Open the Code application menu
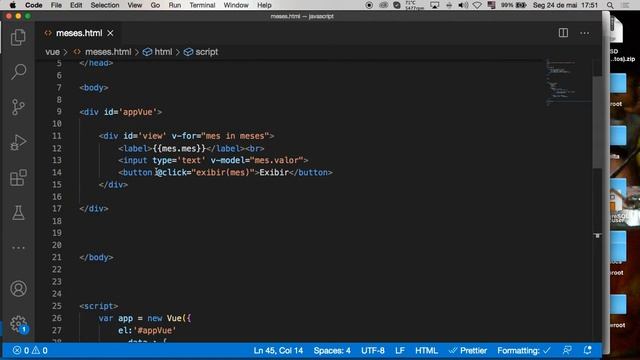640x360 pixels. pos(33,5)
